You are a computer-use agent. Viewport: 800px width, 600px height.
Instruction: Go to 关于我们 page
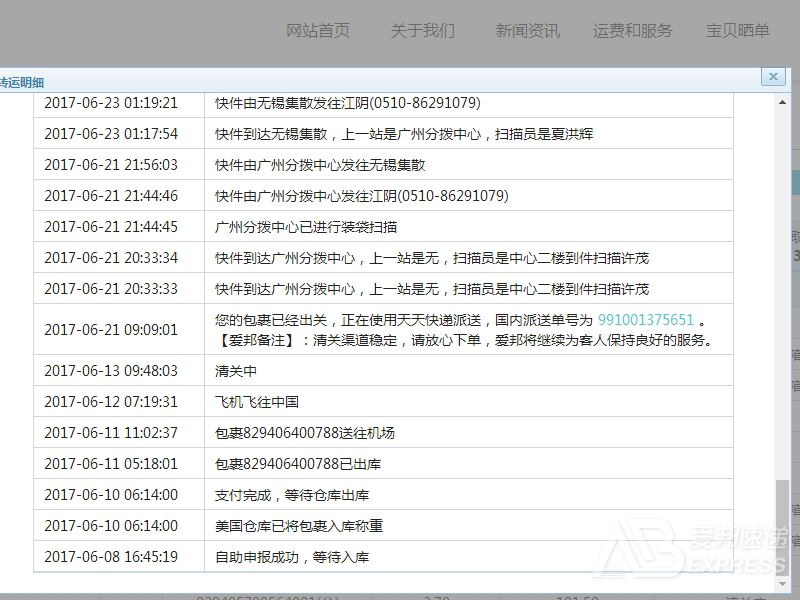423,31
